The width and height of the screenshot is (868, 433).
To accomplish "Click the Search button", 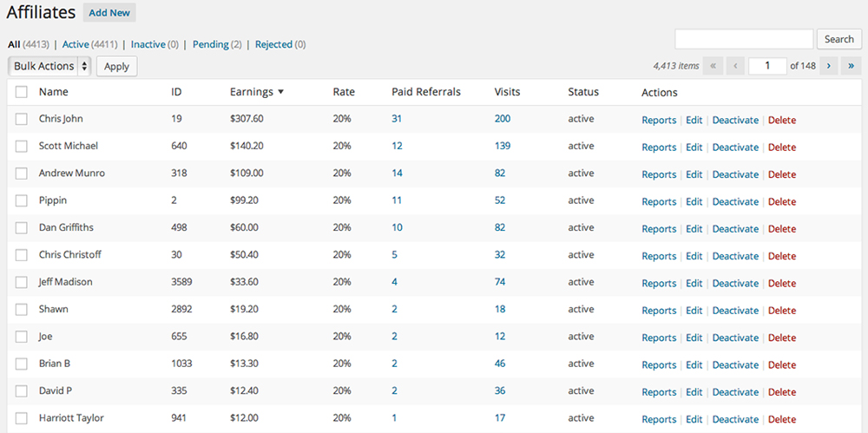I will point(838,39).
